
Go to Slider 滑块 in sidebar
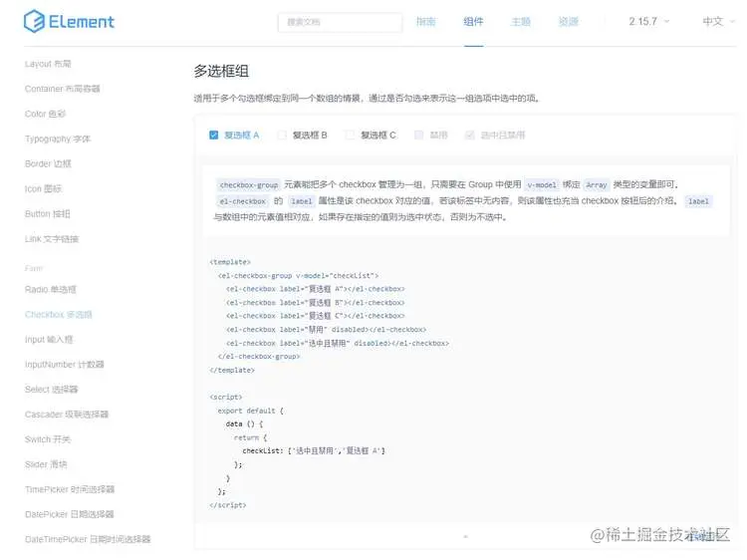click(46, 464)
